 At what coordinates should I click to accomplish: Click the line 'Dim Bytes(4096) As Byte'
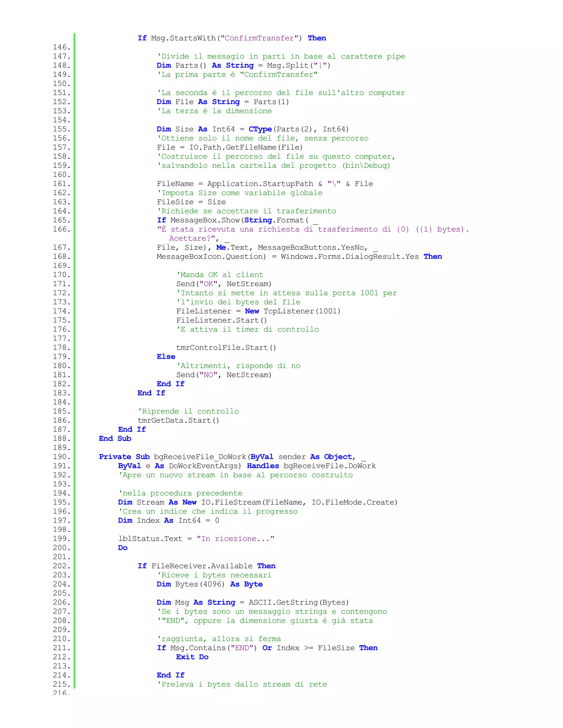(x=210, y=584)
